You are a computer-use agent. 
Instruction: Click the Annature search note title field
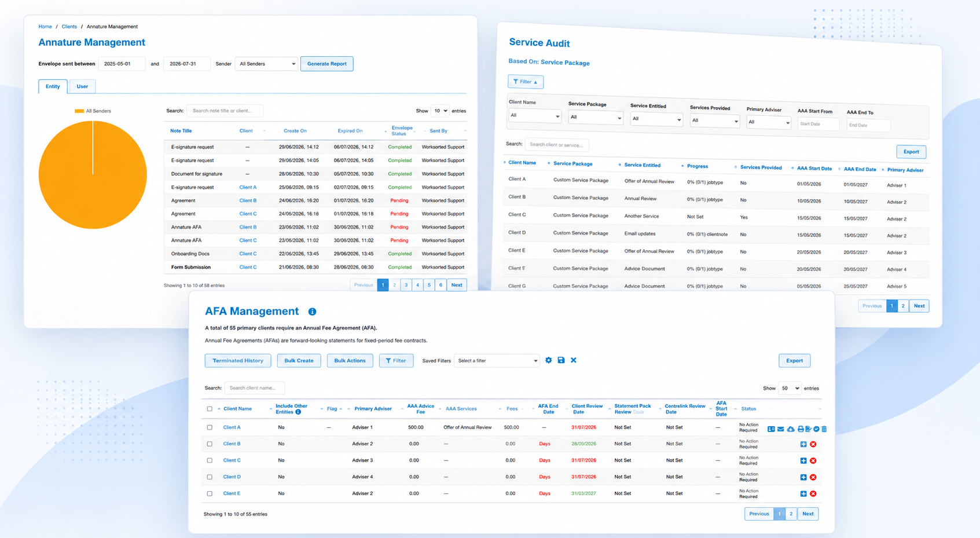(x=225, y=111)
